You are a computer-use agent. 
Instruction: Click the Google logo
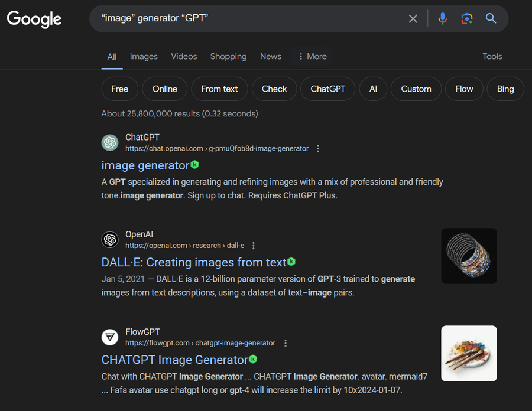34,19
